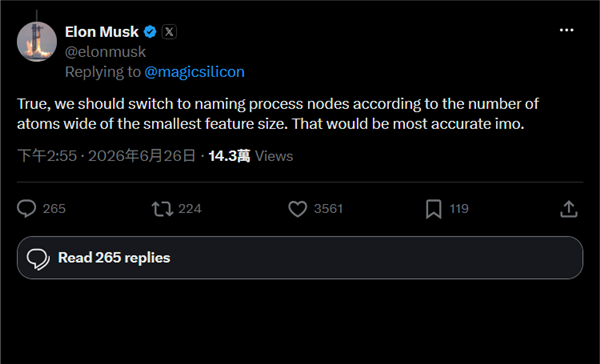Like the post with the heart icon
This screenshot has width=600, height=364.
[x=297, y=209]
